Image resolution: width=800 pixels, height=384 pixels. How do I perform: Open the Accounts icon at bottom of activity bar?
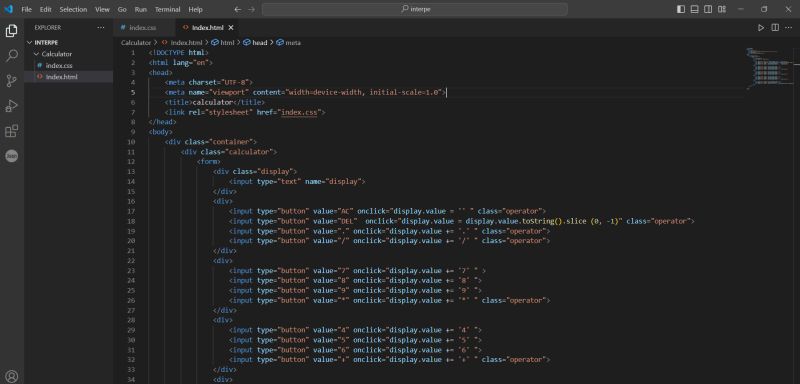11,377
